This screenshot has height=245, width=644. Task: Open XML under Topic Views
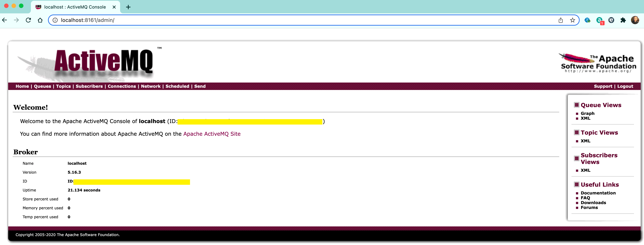tap(585, 141)
